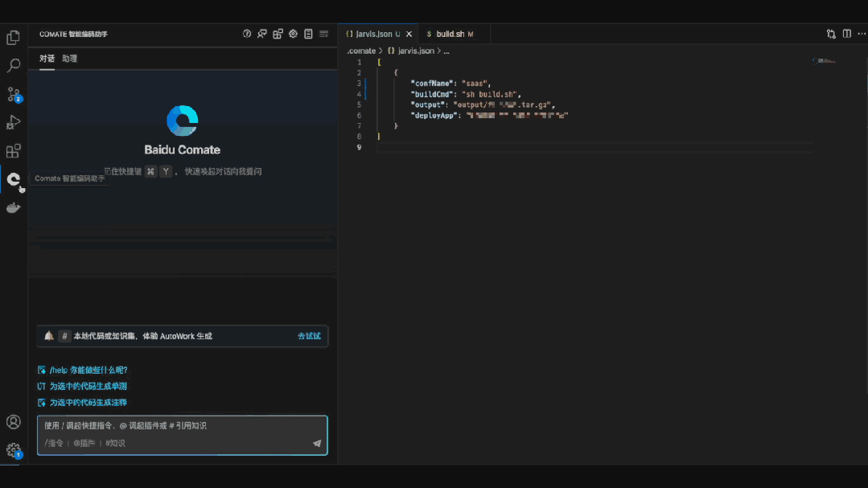Viewport: 868px width, 488px height.
Task: Open the editor more actions ellipsis menu
Action: pyautogui.click(x=862, y=34)
